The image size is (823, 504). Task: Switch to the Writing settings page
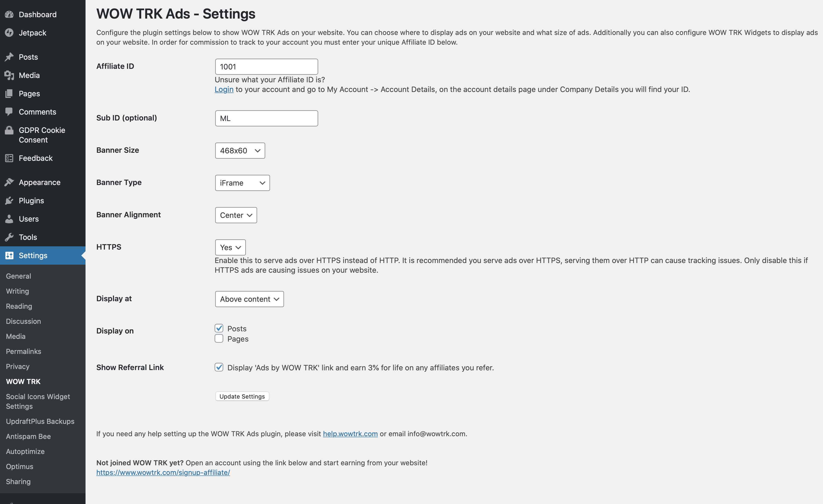pos(17,291)
